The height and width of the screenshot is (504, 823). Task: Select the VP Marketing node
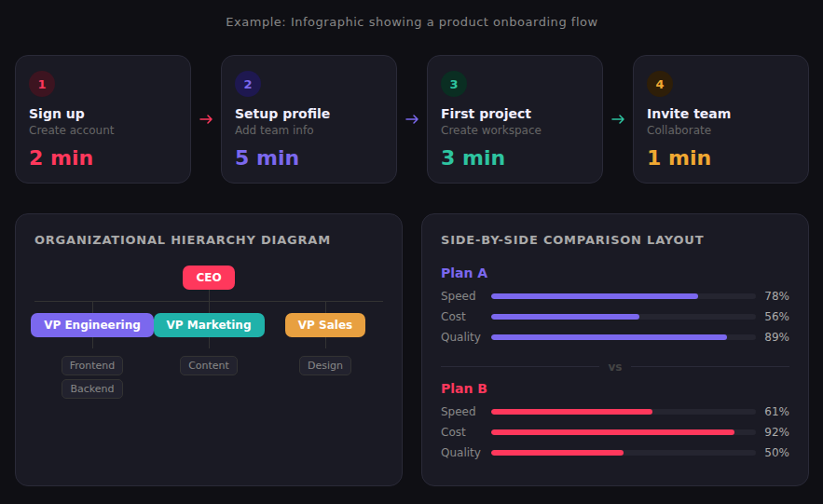click(209, 325)
